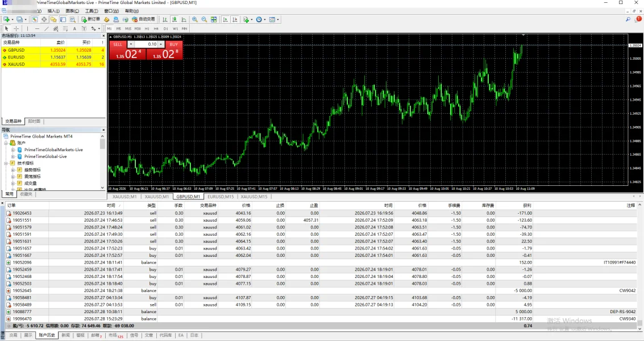Switch to the 即时图 tick chart tab
The image size is (644, 341).
34,121
